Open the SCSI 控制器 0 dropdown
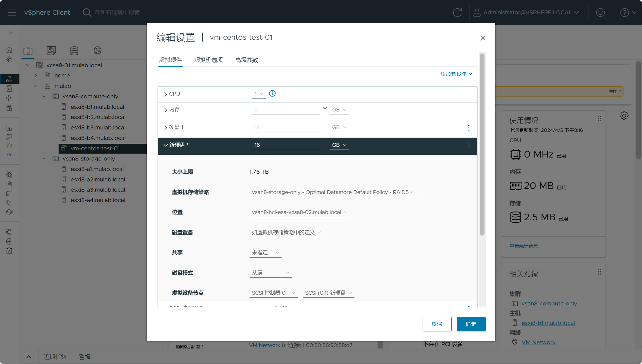Viewport: 642px width, 364px height. tap(274, 293)
